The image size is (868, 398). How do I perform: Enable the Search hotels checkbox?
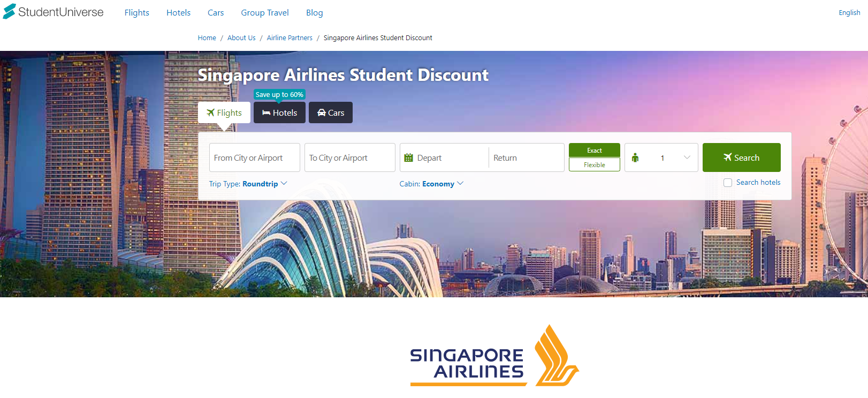tap(728, 183)
